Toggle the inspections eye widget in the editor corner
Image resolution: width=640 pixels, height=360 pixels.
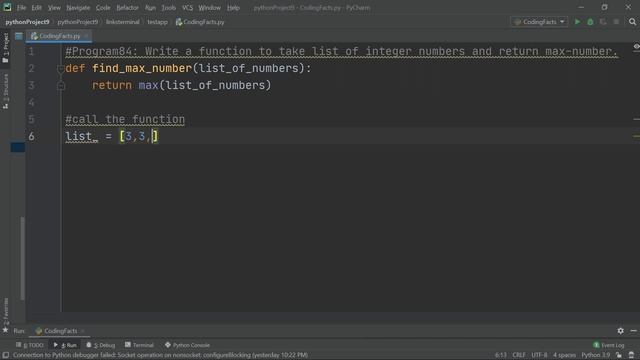point(636,47)
